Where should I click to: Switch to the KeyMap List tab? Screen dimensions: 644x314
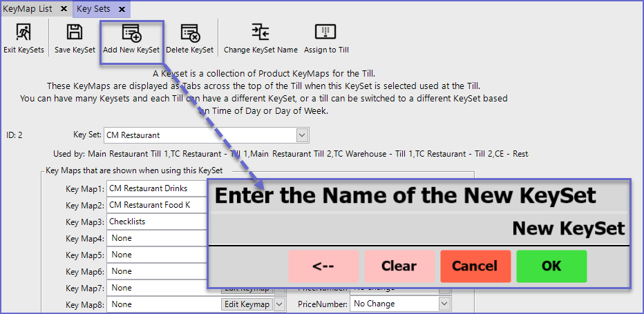coord(28,9)
